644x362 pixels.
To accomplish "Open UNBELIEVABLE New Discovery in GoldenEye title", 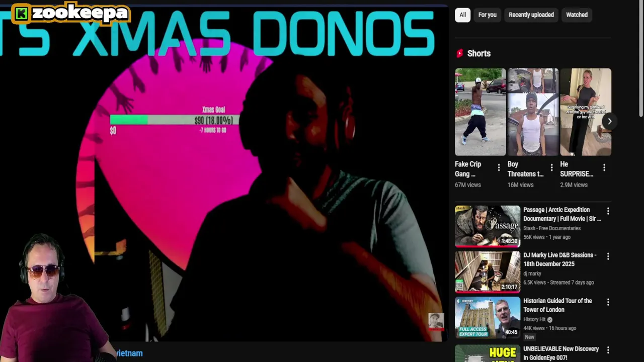I will point(561,353).
